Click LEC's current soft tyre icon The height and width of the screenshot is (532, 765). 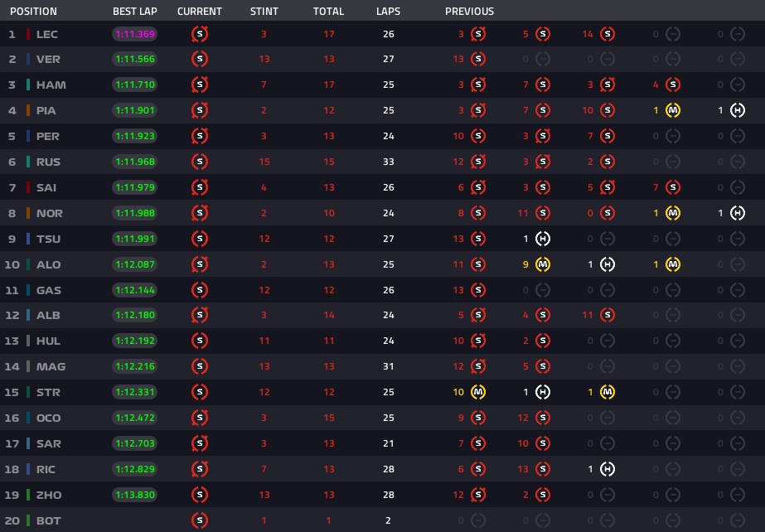pyautogui.click(x=200, y=34)
